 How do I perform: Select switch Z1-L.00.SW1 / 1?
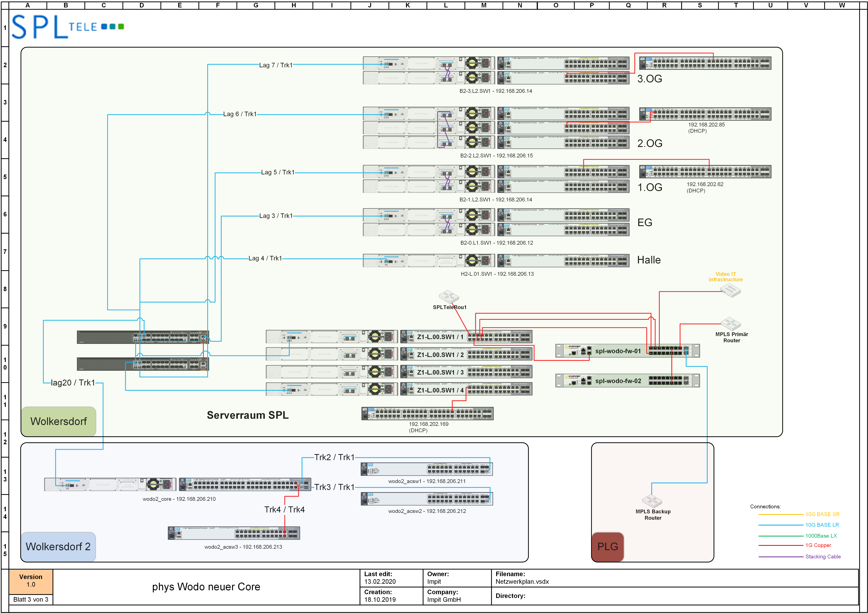466,337
